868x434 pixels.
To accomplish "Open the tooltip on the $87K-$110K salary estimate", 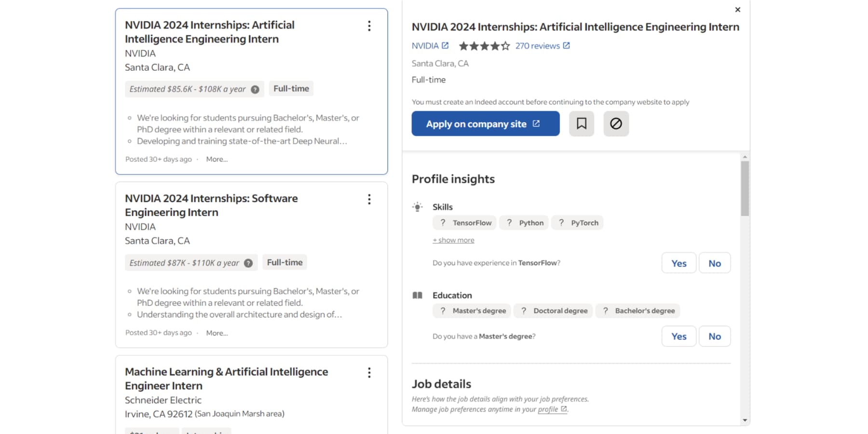I will pyautogui.click(x=248, y=262).
